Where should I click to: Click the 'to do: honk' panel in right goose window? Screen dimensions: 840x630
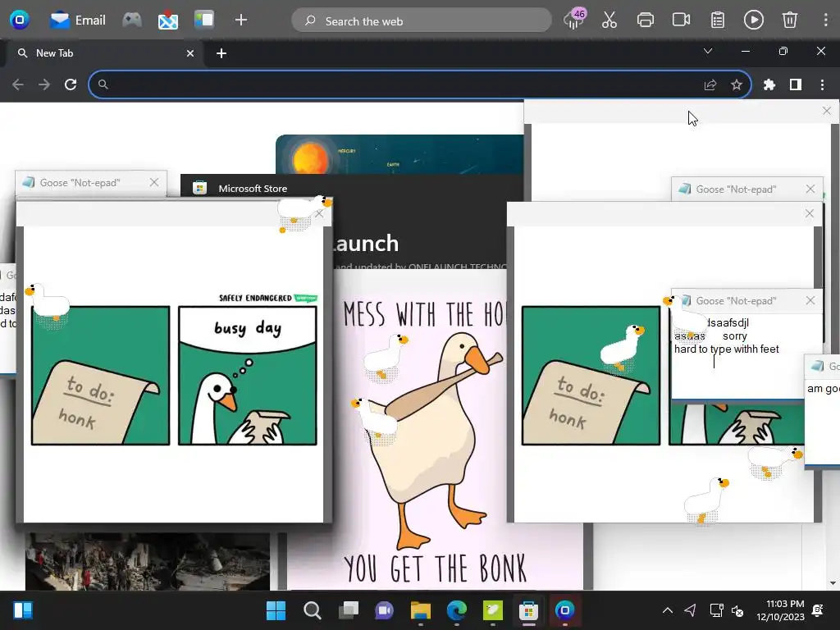coord(591,375)
